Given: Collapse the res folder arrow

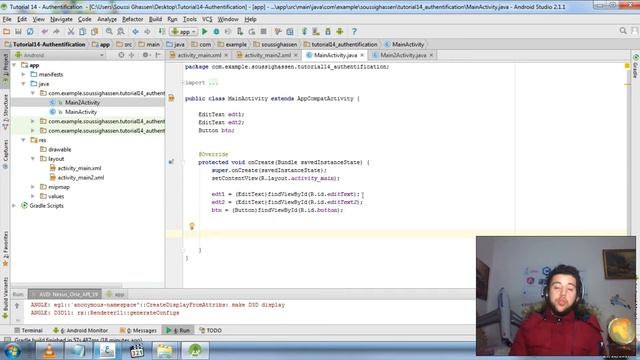Looking at the screenshot, I should (24, 140).
